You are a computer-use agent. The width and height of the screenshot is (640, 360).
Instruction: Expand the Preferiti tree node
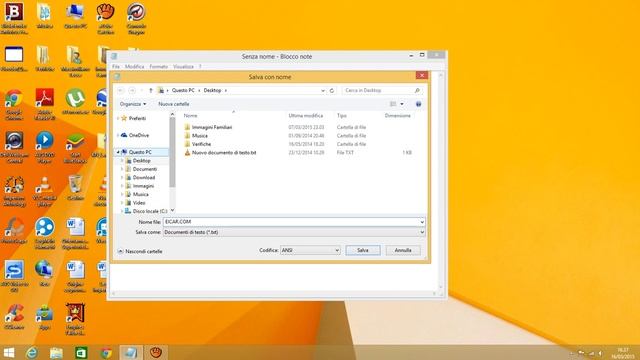point(118,118)
